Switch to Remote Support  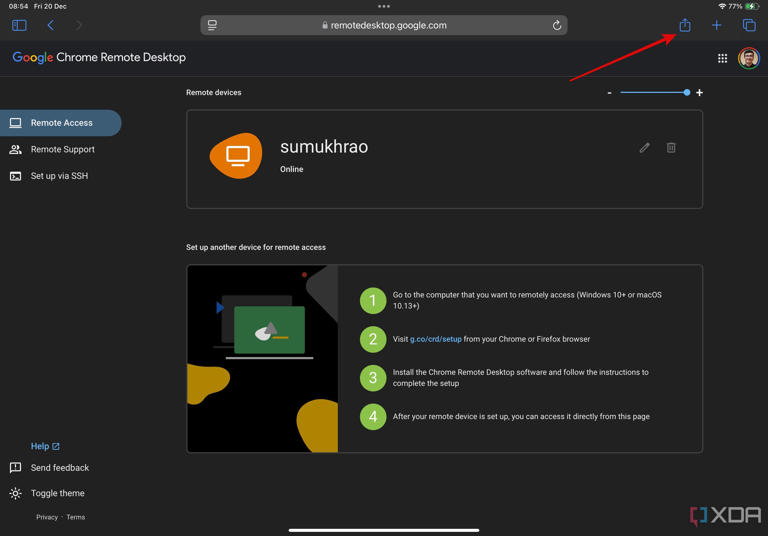[61, 149]
